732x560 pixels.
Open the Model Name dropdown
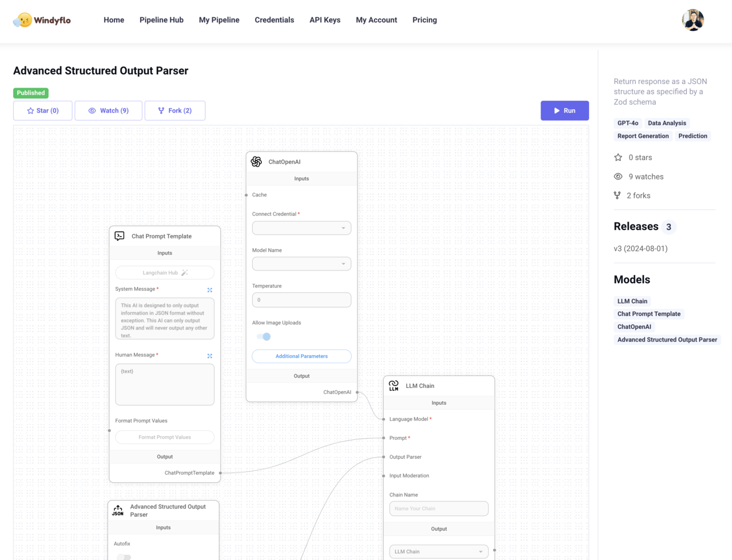[x=301, y=264]
